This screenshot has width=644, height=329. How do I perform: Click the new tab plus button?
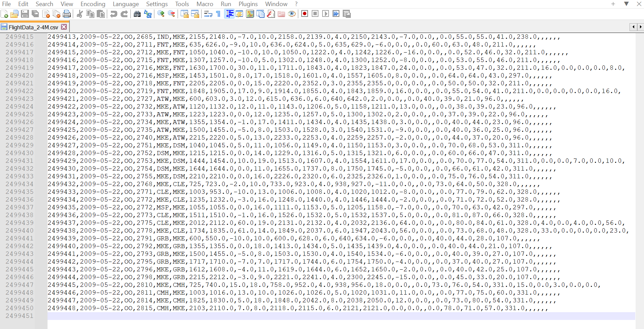tap(613, 4)
